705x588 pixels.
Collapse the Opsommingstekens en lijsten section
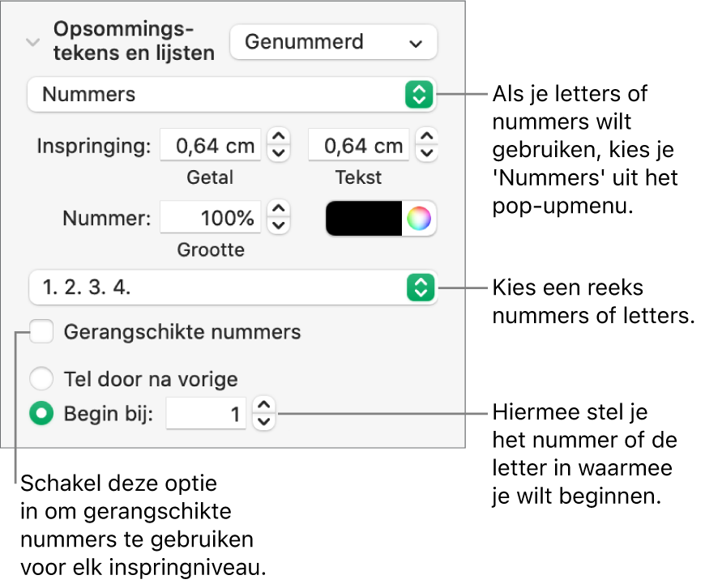[x=33, y=42]
